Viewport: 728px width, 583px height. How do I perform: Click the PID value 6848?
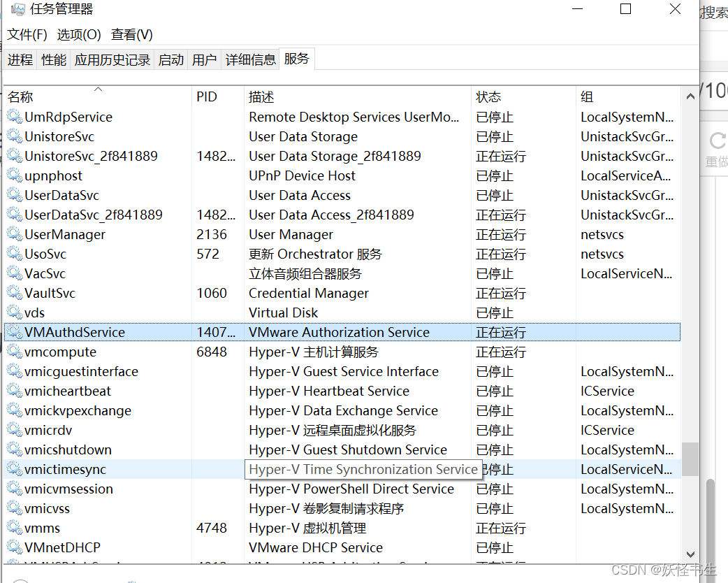pos(212,352)
